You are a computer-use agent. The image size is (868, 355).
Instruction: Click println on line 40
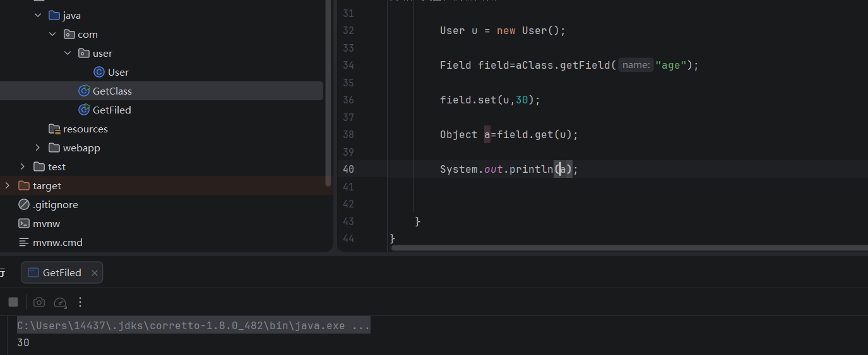click(532, 169)
